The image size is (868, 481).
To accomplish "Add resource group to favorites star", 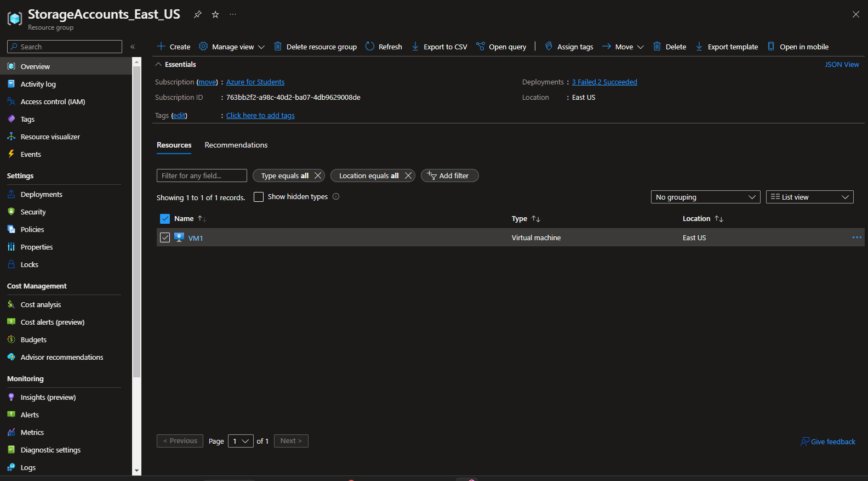I will [x=215, y=14].
